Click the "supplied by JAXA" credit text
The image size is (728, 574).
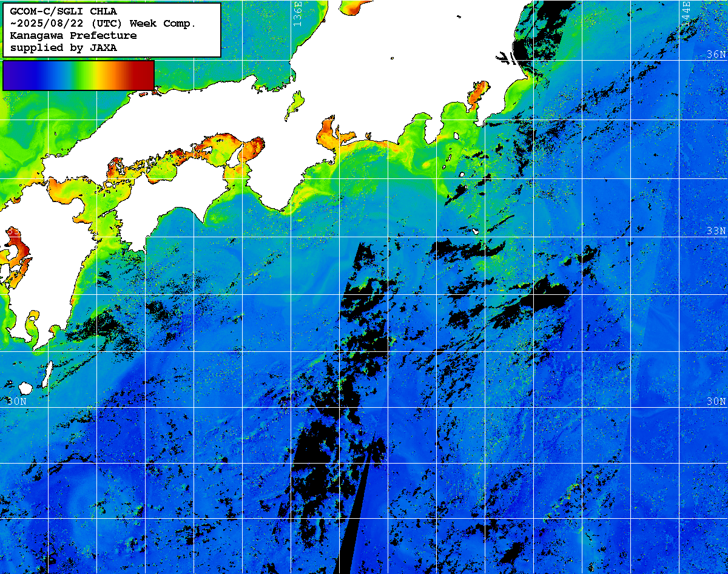tap(64, 47)
